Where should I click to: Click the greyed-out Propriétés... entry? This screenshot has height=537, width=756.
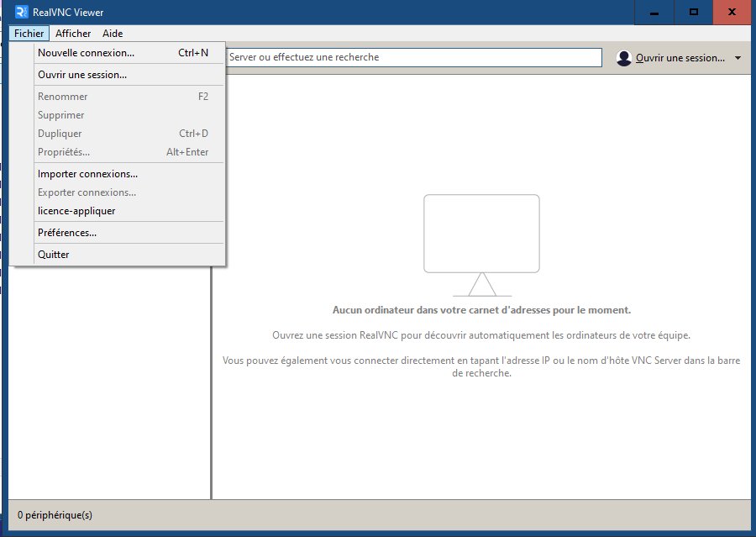point(129,152)
